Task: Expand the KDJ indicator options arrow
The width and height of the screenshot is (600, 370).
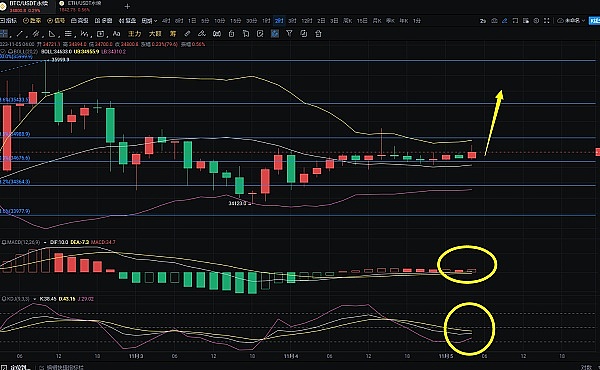Action: pyautogui.click(x=35, y=299)
